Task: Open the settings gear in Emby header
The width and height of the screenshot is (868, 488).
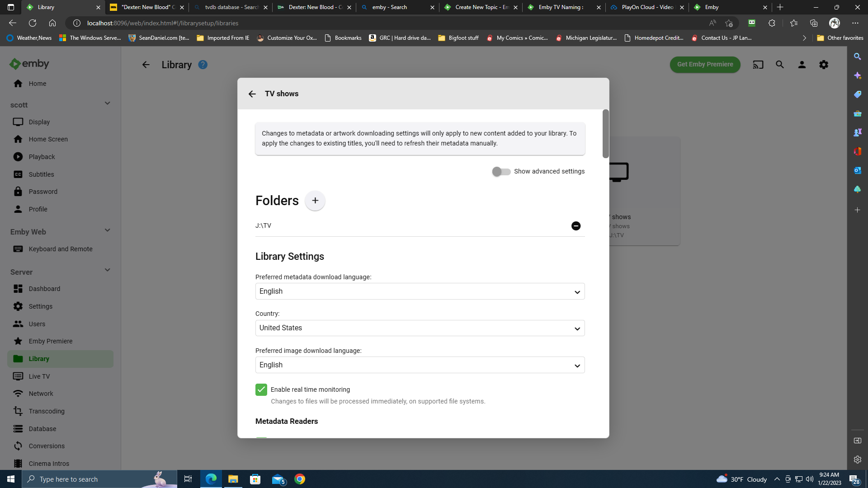Action: click(824, 65)
